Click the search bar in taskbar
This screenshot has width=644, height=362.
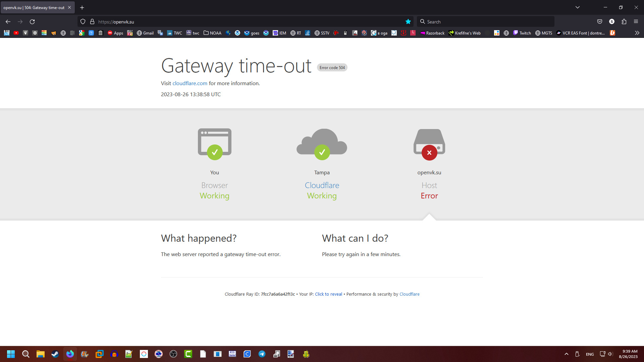pyautogui.click(x=25, y=354)
